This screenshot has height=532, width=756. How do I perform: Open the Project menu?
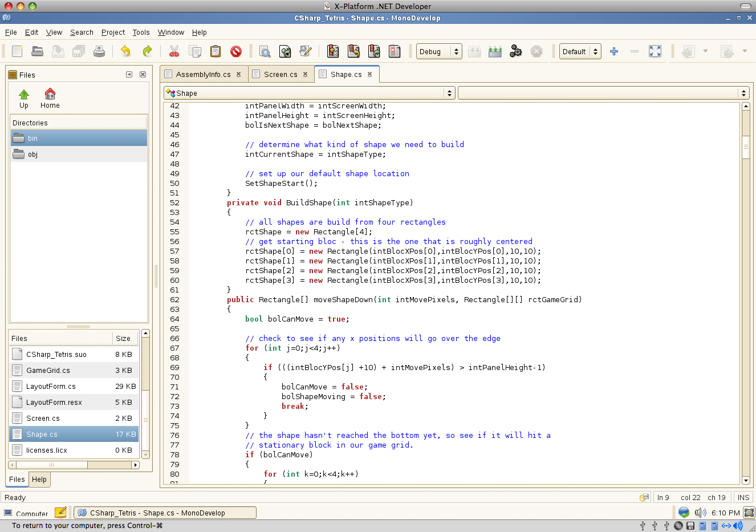(113, 33)
